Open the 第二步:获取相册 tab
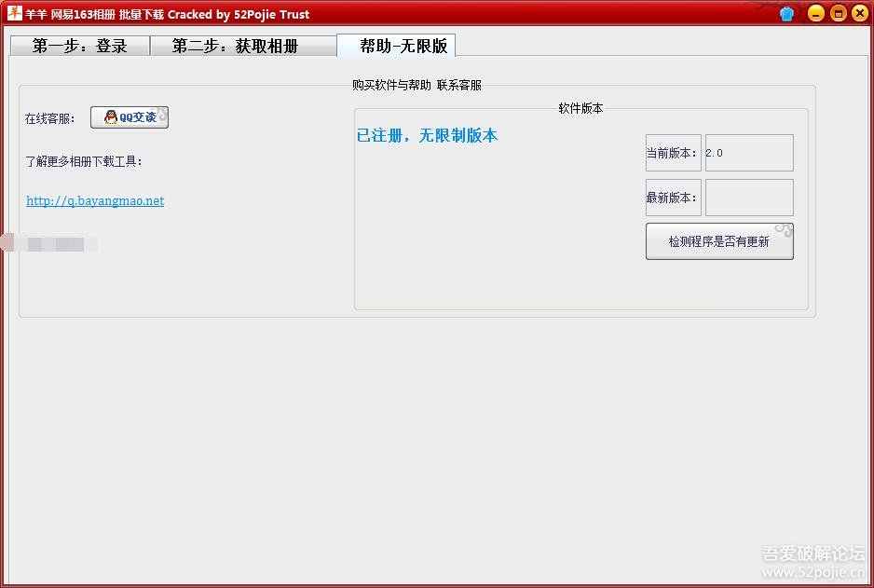 pyautogui.click(x=243, y=46)
